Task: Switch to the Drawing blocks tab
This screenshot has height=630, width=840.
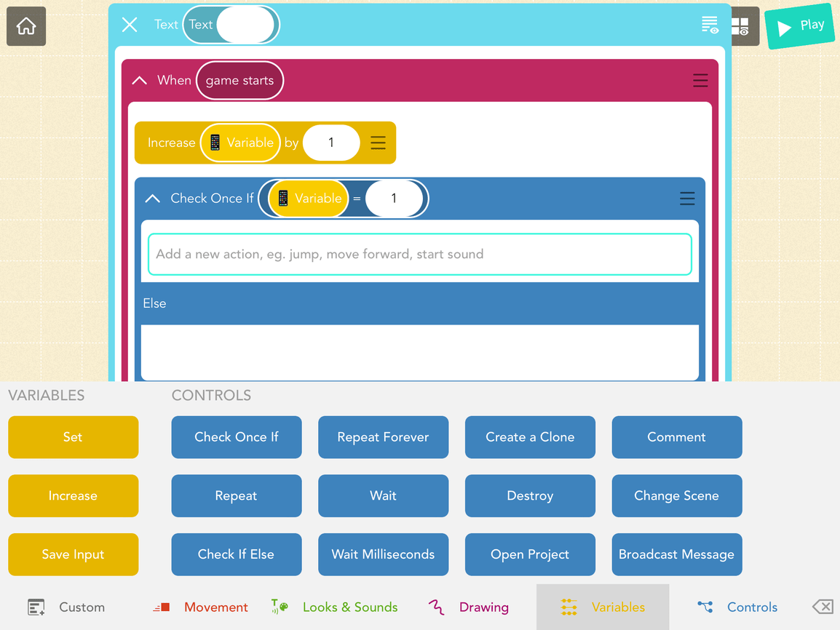Action: (469, 607)
